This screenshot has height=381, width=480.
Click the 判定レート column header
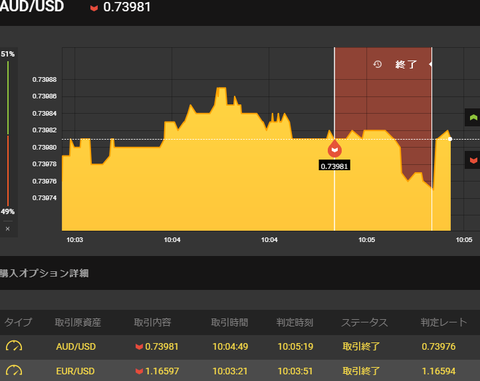[x=444, y=322]
